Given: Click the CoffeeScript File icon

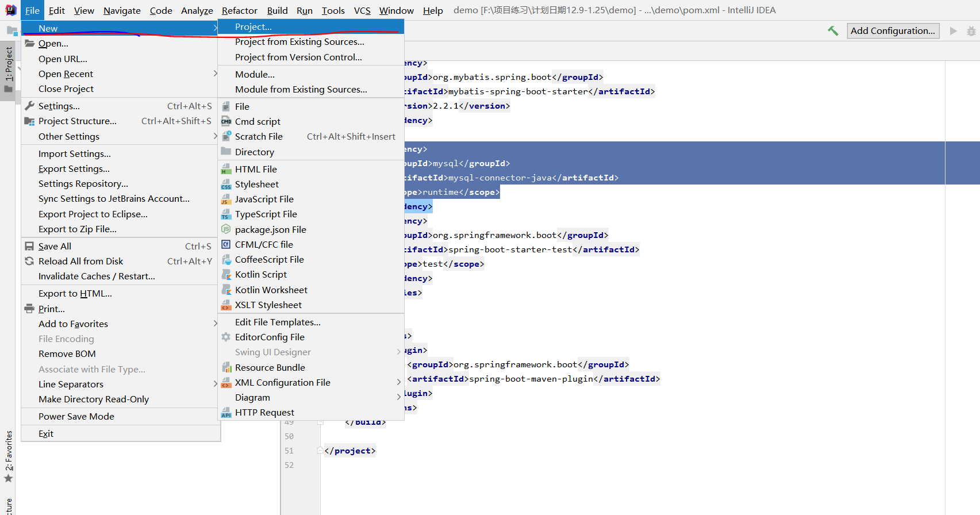Looking at the screenshot, I should point(226,259).
